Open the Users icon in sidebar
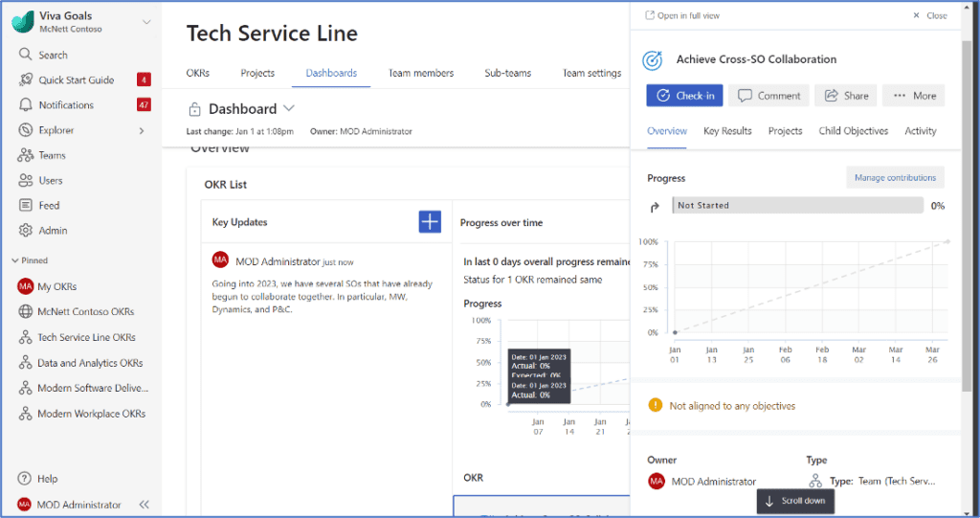Viewport: 980px width, 518px height. (26, 180)
